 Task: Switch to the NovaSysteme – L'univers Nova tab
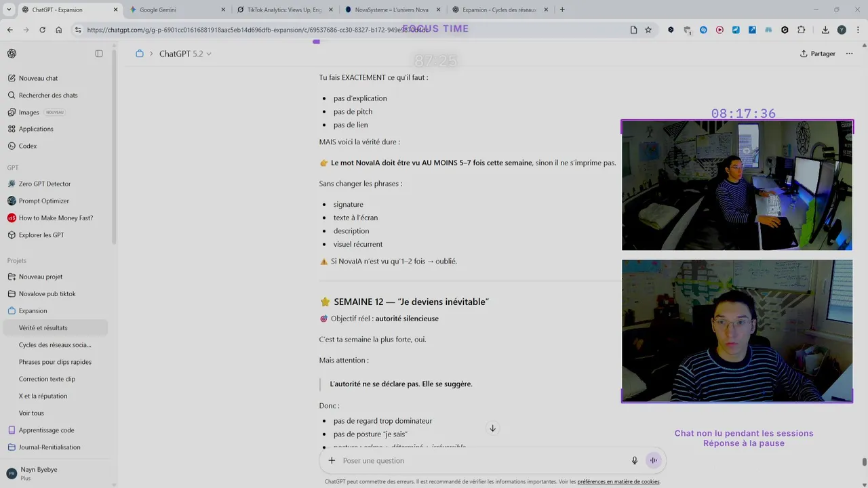point(393,9)
